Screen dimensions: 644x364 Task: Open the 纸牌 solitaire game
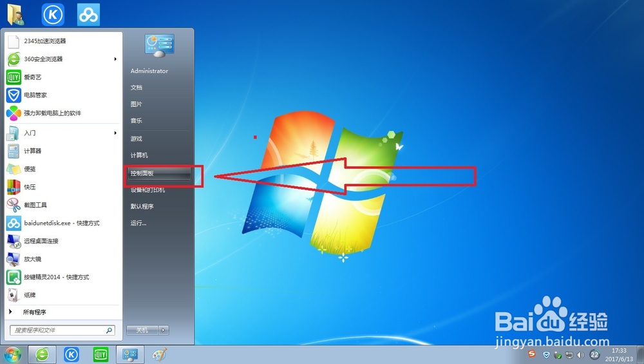(63, 295)
